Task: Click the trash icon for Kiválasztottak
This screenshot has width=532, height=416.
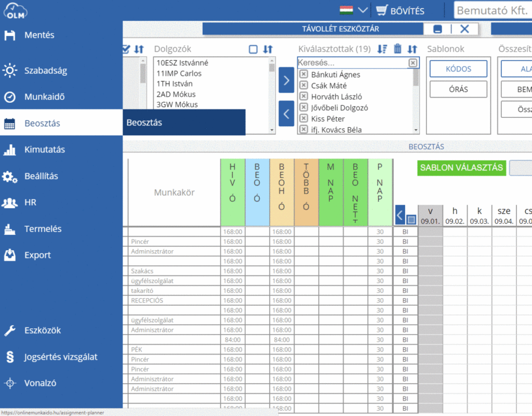Action: click(x=397, y=49)
